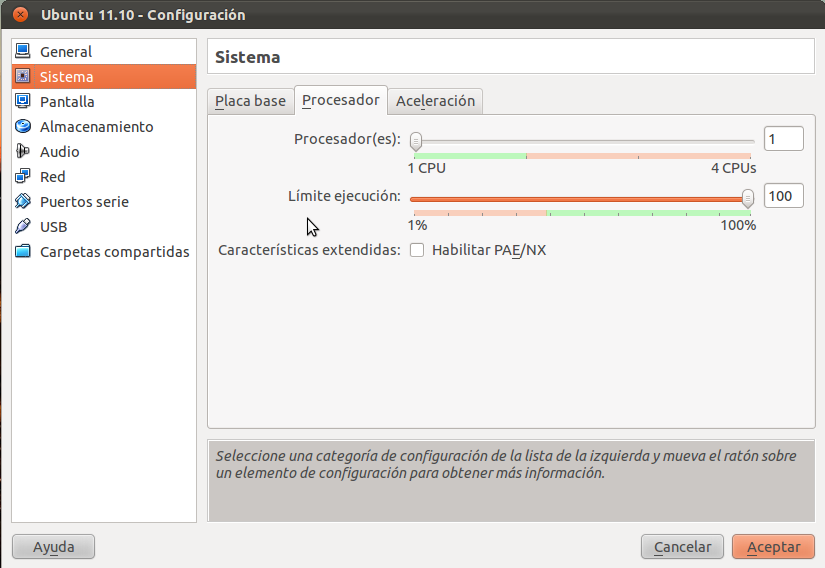Click the execution limit value field

[783, 196]
